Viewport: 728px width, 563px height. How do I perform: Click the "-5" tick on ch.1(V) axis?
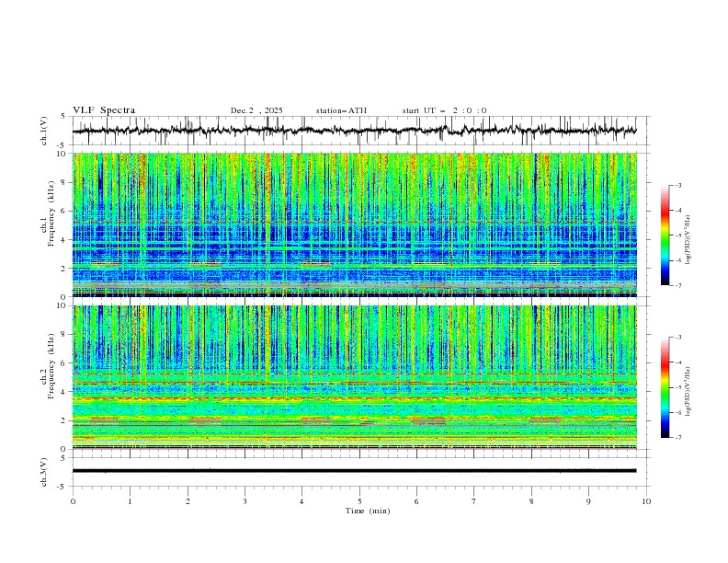coord(62,145)
